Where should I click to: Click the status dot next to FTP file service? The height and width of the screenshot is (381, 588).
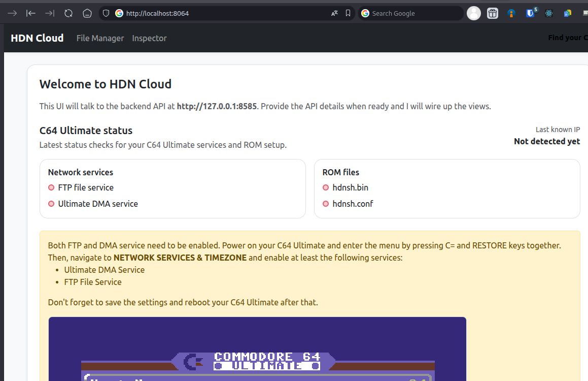(x=51, y=187)
